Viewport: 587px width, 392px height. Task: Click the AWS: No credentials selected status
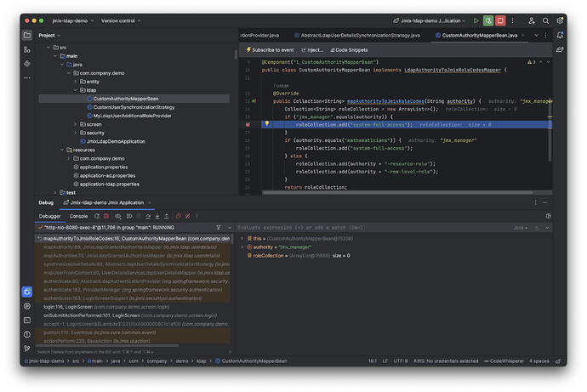[x=446, y=361]
